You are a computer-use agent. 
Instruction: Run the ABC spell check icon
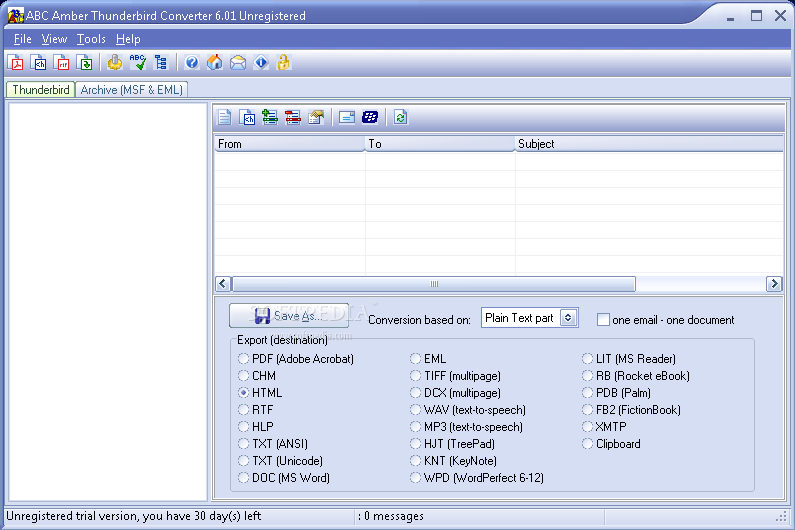tap(138, 62)
